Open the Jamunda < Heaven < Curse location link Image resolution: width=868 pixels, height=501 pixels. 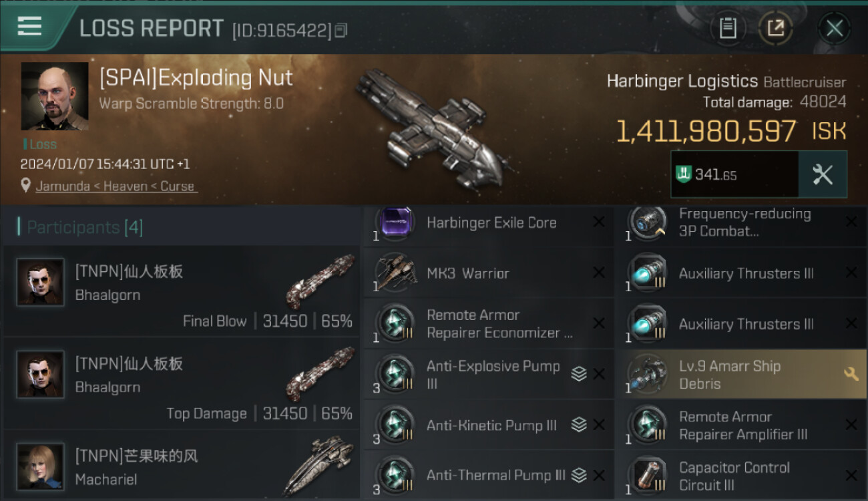(116, 186)
